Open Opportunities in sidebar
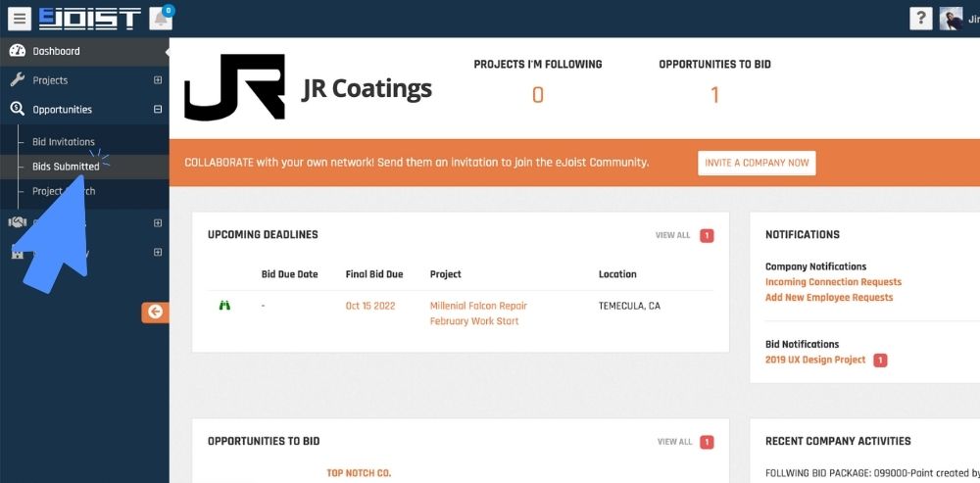This screenshot has height=483, width=980. pos(63,110)
